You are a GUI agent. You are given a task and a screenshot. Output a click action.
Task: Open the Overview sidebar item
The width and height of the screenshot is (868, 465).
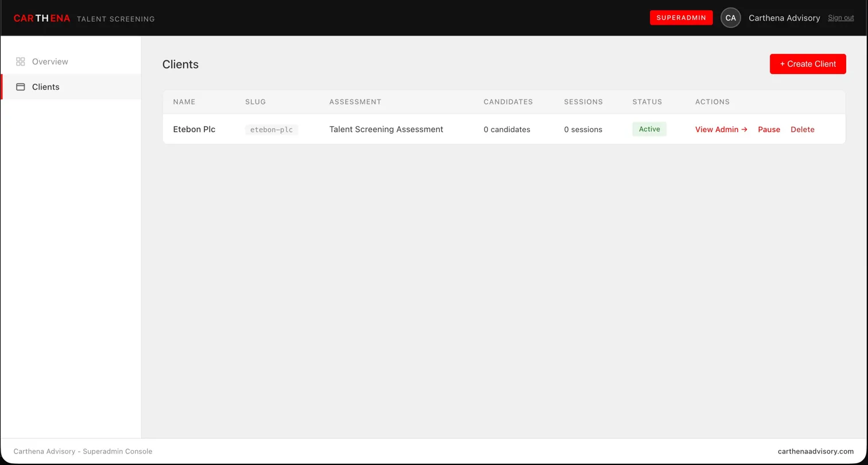click(x=71, y=61)
